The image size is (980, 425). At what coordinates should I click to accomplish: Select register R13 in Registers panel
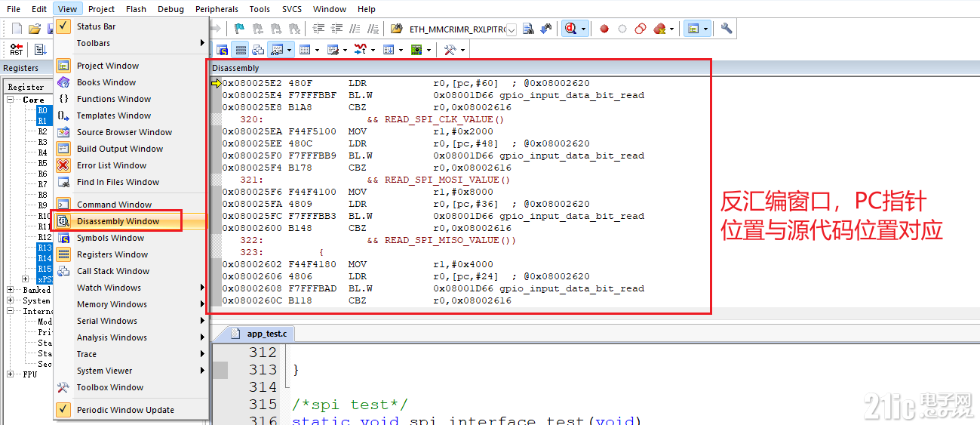tap(45, 248)
